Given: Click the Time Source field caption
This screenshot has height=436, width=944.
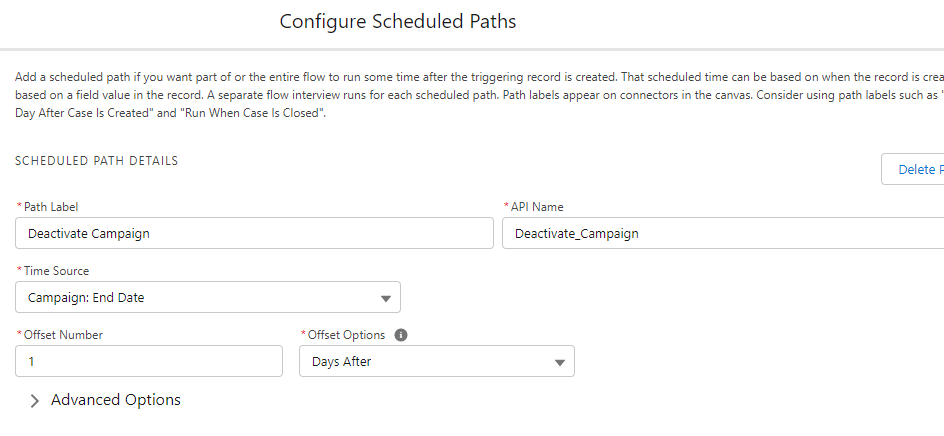Looking at the screenshot, I should point(56,271).
